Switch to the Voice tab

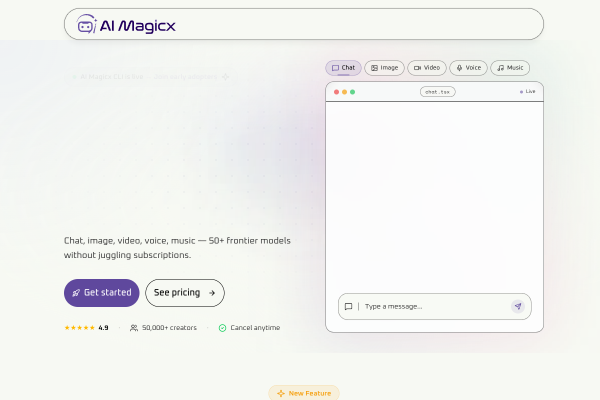[x=468, y=68]
